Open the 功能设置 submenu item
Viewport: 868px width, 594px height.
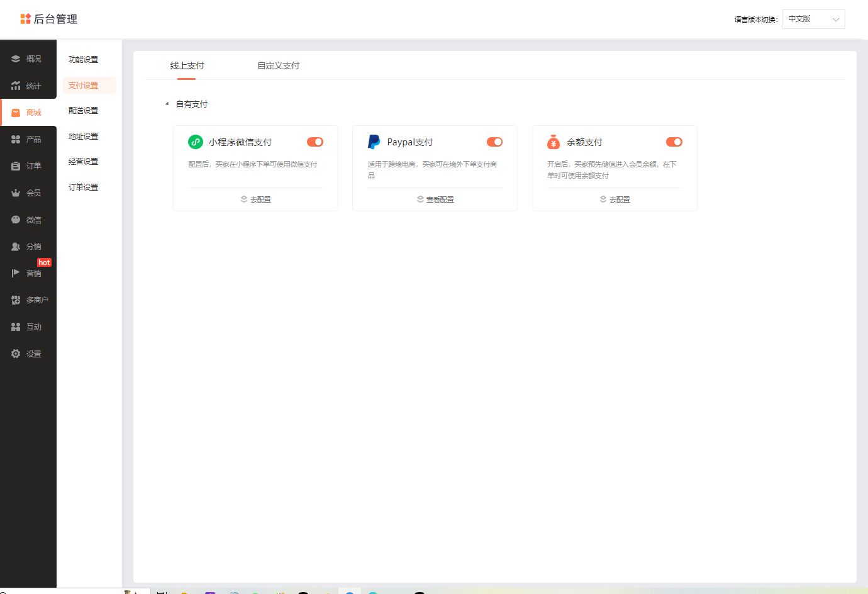83,59
